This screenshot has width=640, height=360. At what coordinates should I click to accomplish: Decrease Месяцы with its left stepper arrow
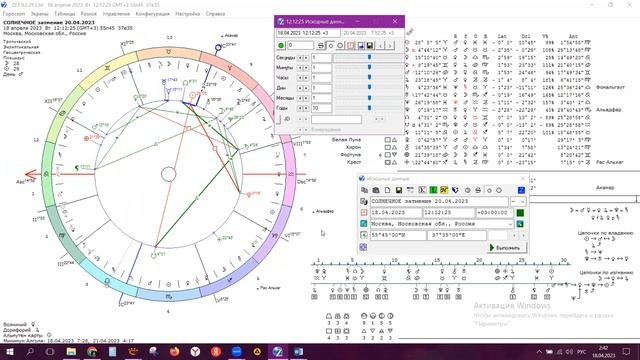coord(300,98)
